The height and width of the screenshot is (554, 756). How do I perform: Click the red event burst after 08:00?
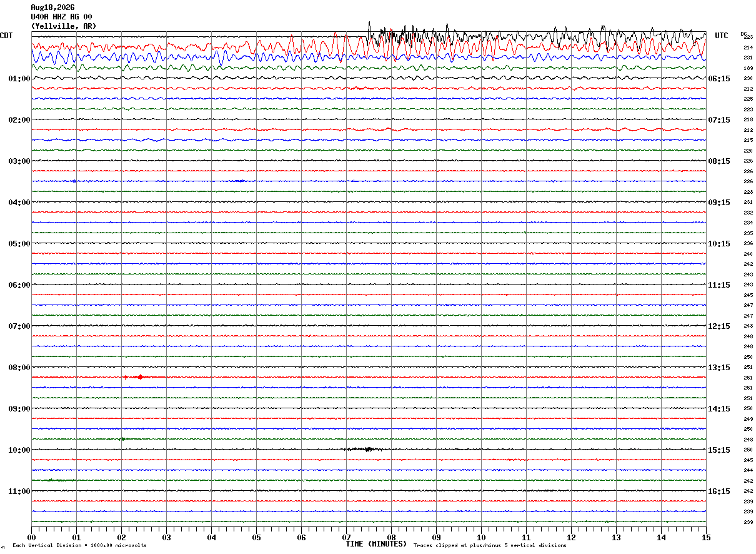point(140,377)
